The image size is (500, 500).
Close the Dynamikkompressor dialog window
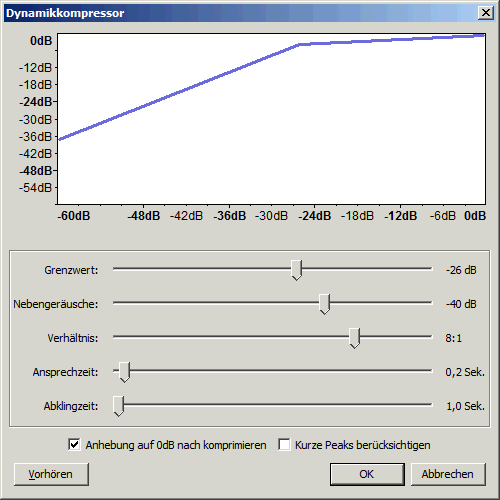[486, 13]
